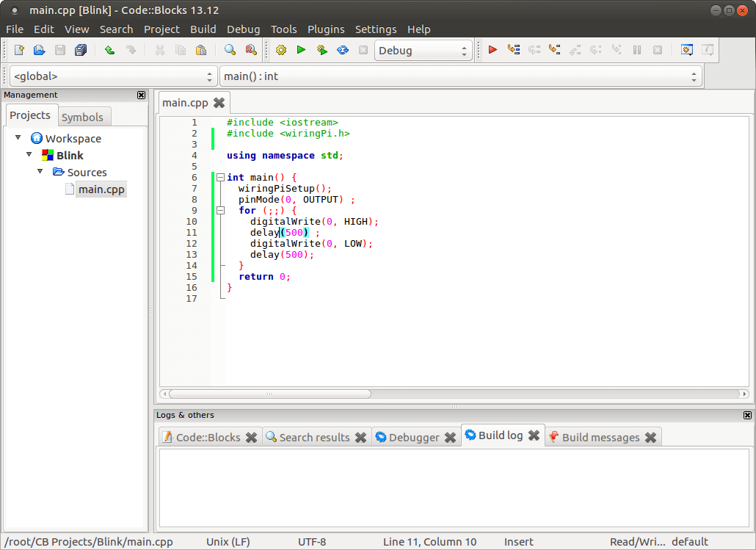The height and width of the screenshot is (550, 756).
Task: Close the Logs & others panel
Action: 747,415
